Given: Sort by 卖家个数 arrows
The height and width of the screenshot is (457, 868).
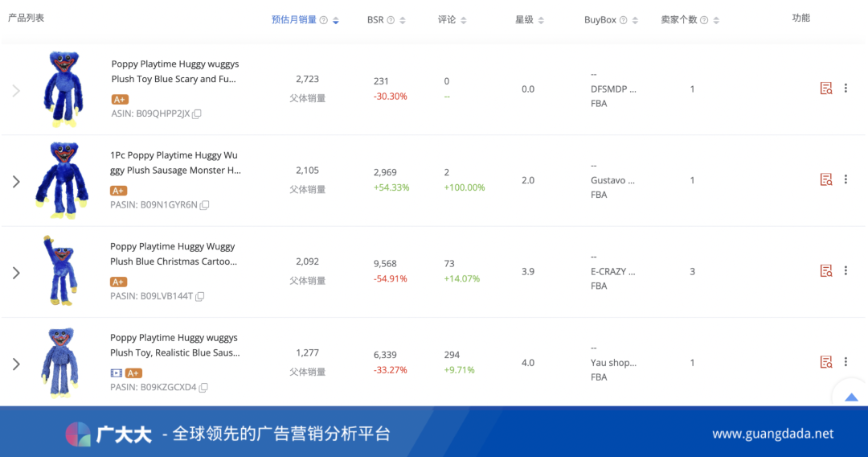Looking at the screenshot, I should pyautogui.click(x=716, y=20).
